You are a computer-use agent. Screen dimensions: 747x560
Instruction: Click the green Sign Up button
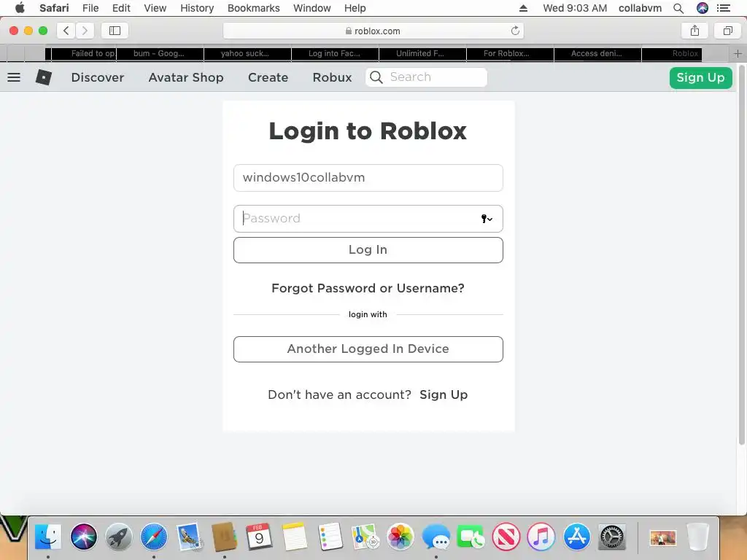click(700, 77)
